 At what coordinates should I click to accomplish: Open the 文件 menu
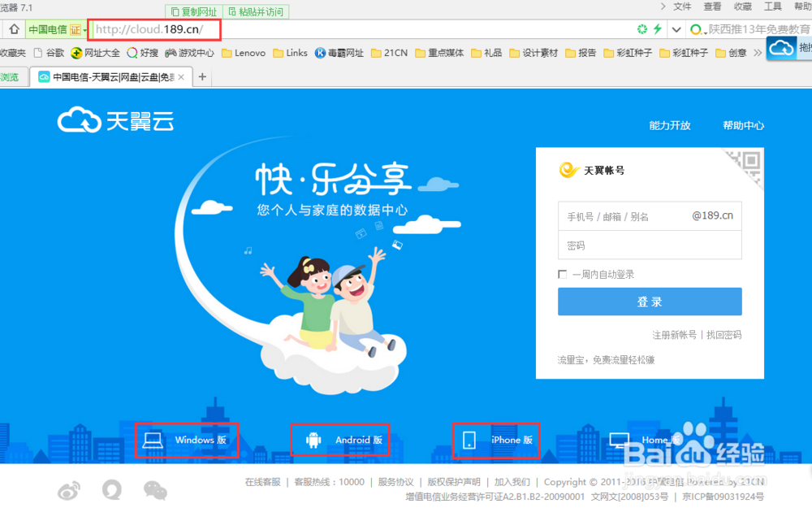tap(682, 7)
